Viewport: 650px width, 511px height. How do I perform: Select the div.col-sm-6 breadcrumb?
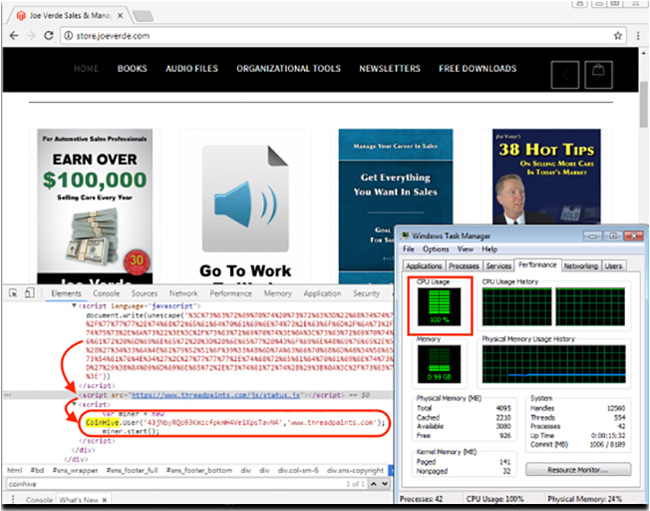click(298, 470)
